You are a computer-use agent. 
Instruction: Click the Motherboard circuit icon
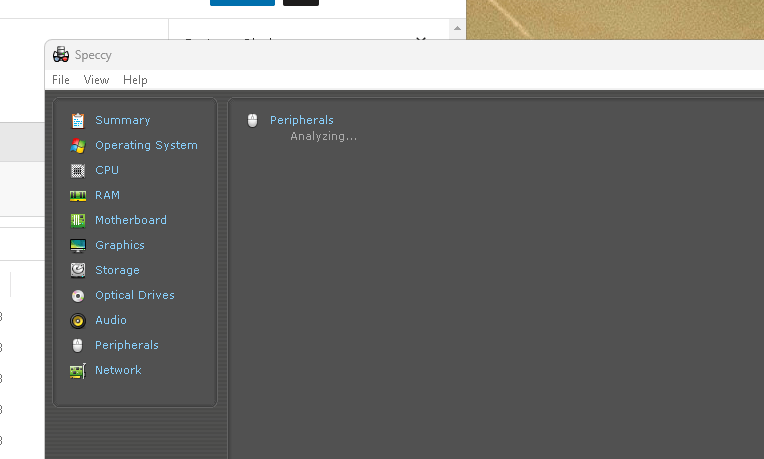pyautogui.click(x=78, y=220)
